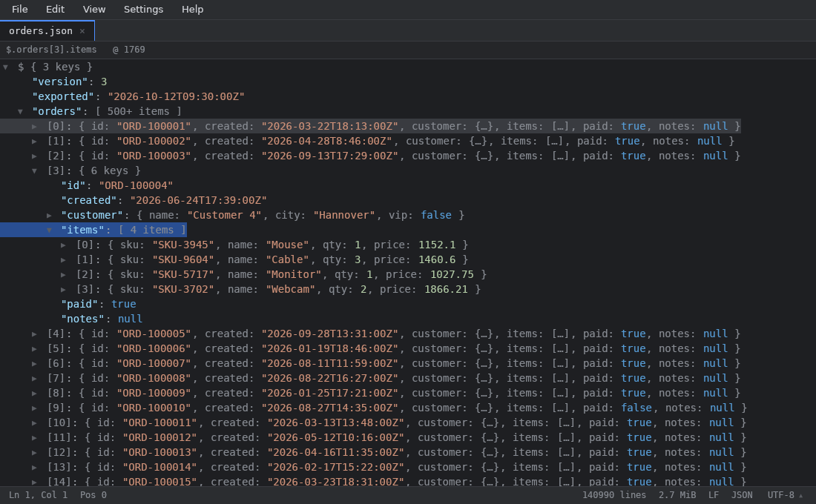Screen dimensions: 816x504
Task: Open the File menu
Action: pyautogui.click(x=20, y=10)
